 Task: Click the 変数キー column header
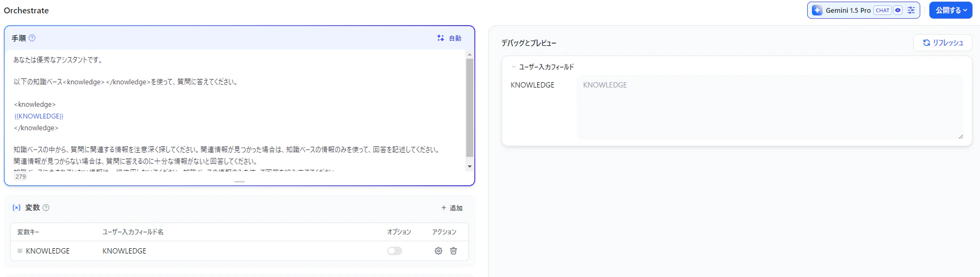point(28,232)
